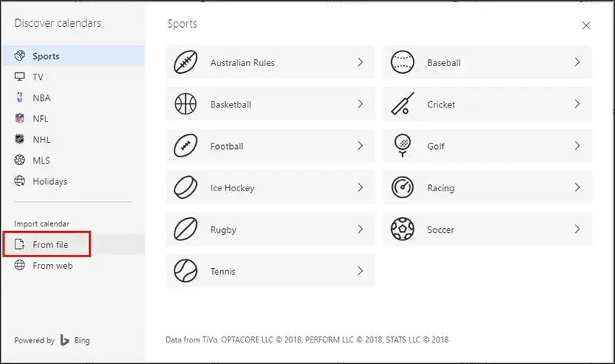The image size is (615, 364).
Task: Expand the Baseball row chevron
Action: coord(577,62)
